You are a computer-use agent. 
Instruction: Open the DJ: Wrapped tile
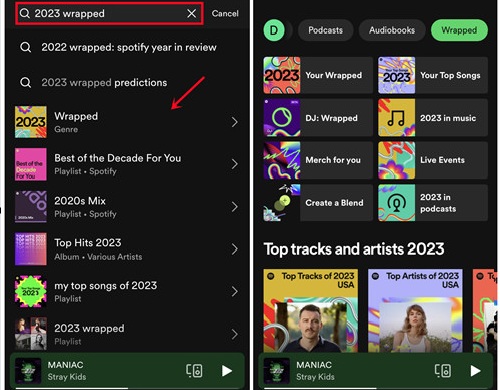coord(318,118)
